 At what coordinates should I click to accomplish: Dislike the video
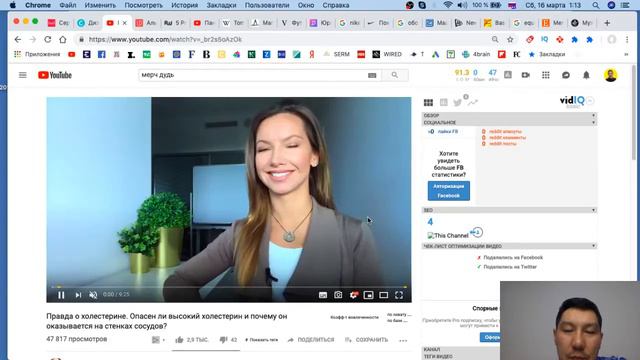click(x=228, y=340)
